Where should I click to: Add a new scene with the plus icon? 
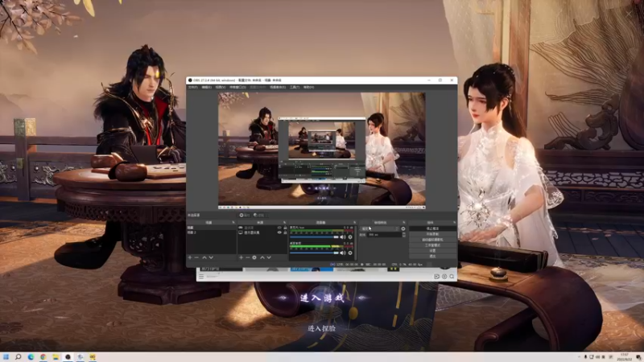[190, 257]
